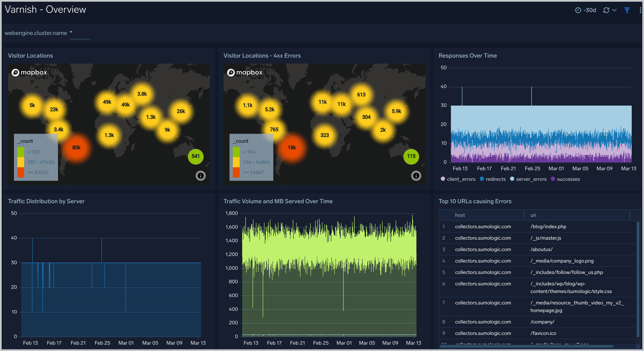Open the dashboard kebab menu
Viewport: 644px width, 351px height.
click(640, 10)
